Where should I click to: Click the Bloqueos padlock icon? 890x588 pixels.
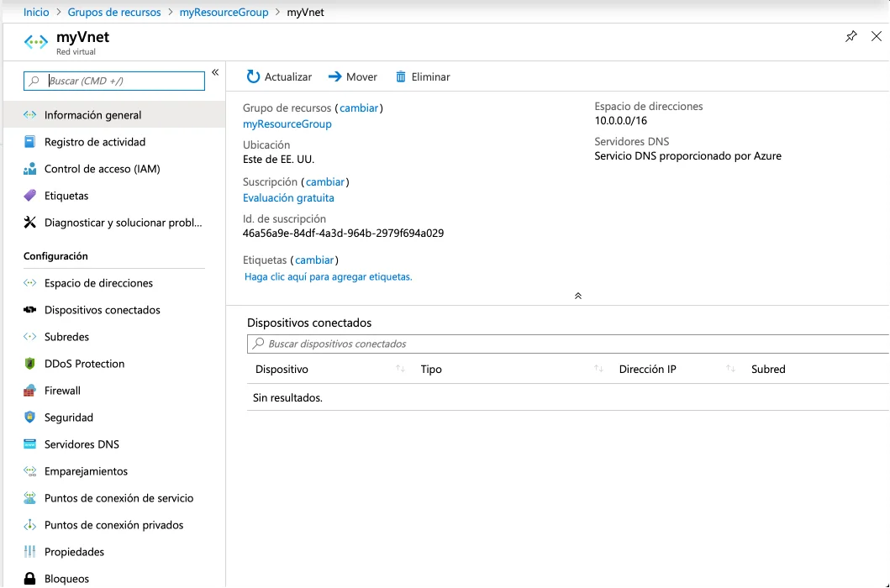29,579
